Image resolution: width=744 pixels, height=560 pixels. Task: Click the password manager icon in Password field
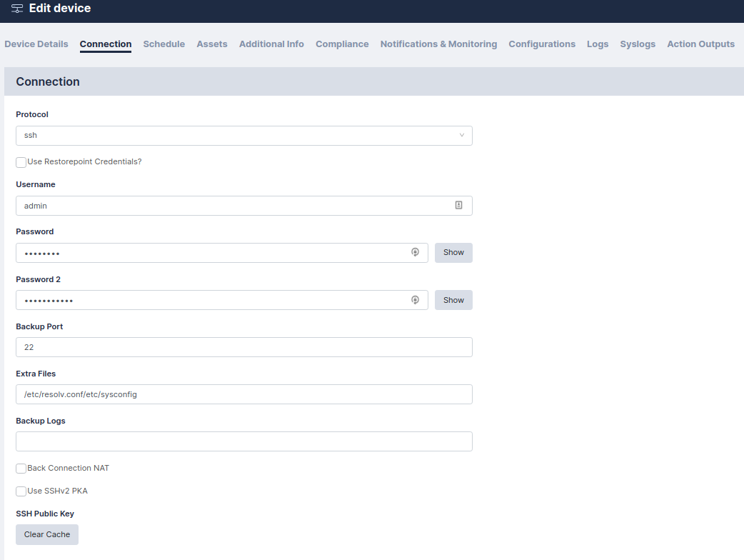pyautogui.click(x=415, y=252)
